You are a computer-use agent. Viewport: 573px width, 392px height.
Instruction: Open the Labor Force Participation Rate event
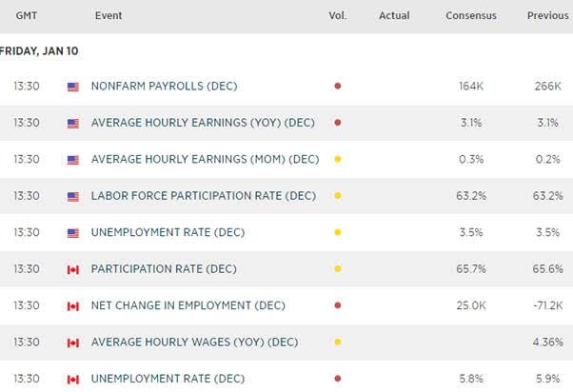203,196
